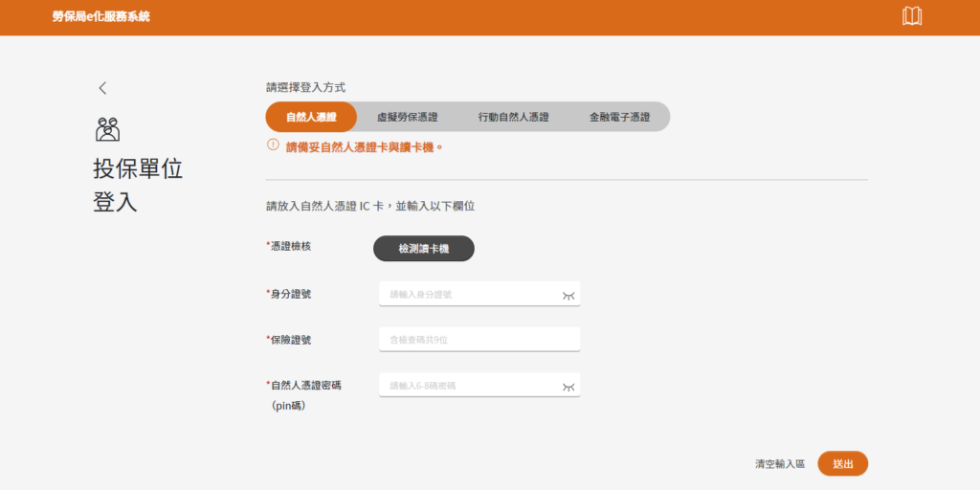Screen dimensions: 980x490
Task: Show the 自然人憑證密碼 using eye icon
Action: click(568, 386)
